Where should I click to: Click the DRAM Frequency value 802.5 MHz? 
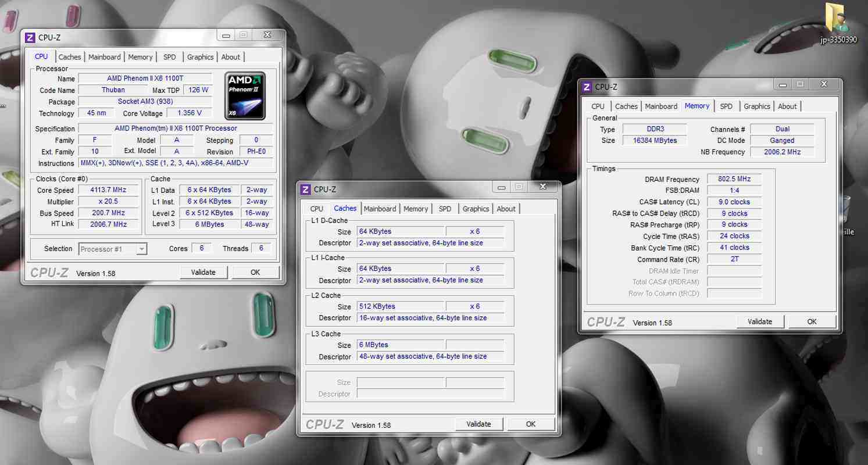pos(734,179)
